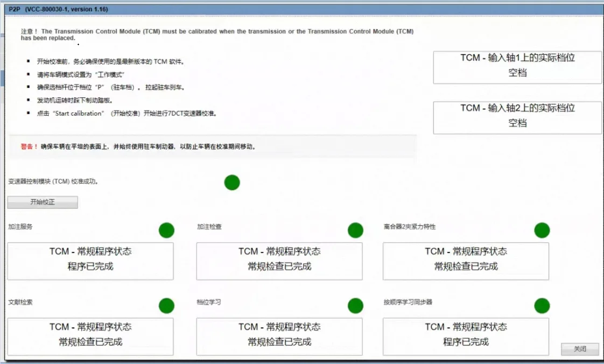Click the bullet about 最新版本的 TCM 软件
This screenshot has width=604, height=364.
click(111, 61)
